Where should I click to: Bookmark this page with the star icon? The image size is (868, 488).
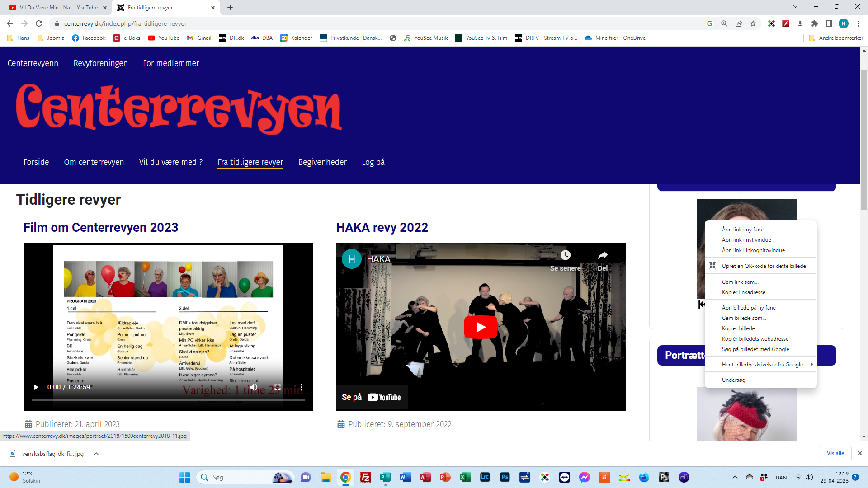pyautogui.click(x=753, y=23)
